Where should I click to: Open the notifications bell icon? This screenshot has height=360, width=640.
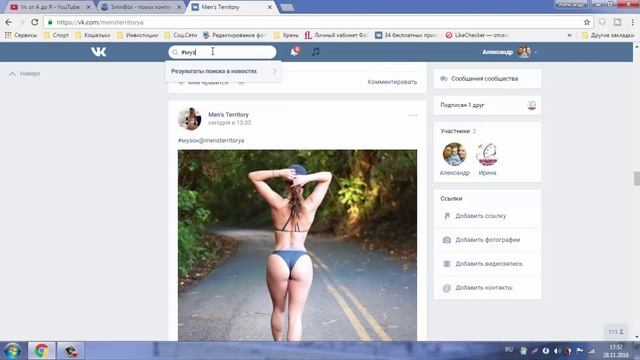[294, 52]
